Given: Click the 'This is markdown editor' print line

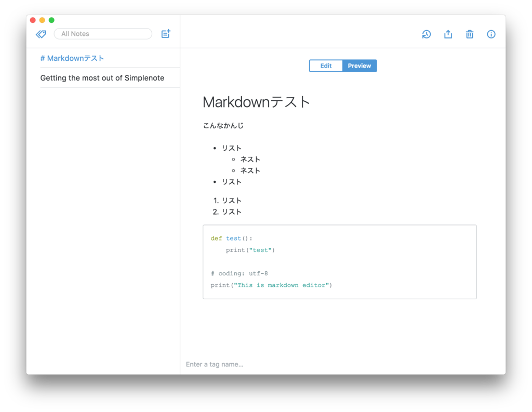Looking at the screenshot, I should click(x=271, y=285).
